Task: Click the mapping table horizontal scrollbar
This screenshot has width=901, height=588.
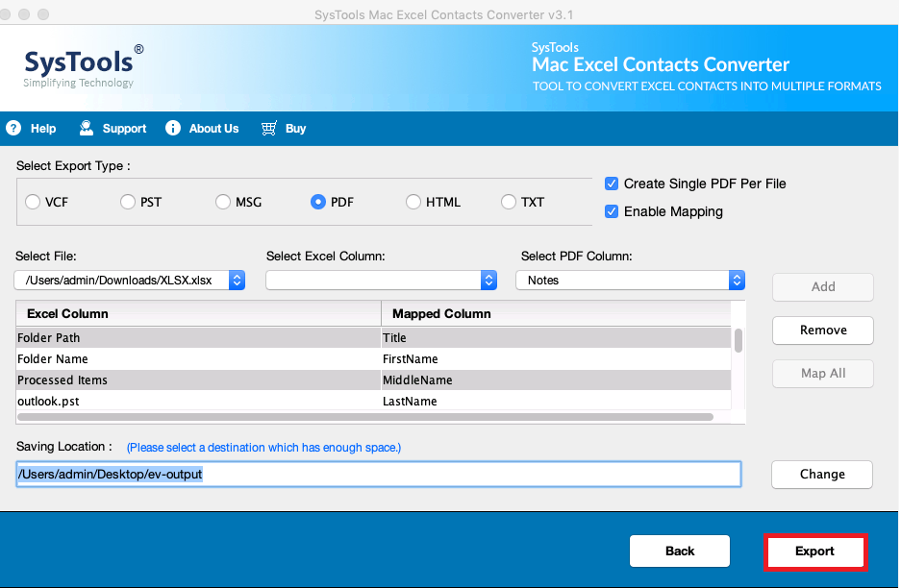Action: pyautogui.click(x=365, y=417)
